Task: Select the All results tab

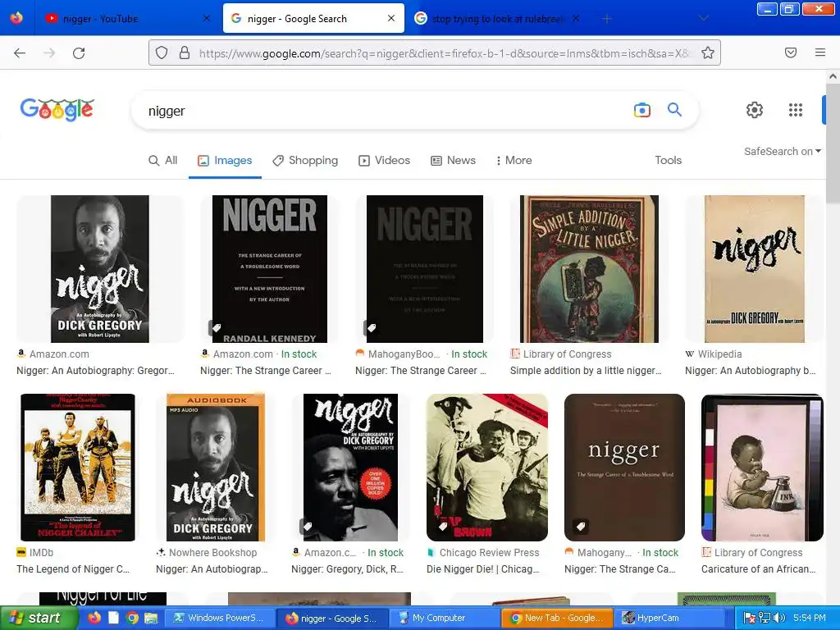Action: pyautogui.click(x=163, y=160)
